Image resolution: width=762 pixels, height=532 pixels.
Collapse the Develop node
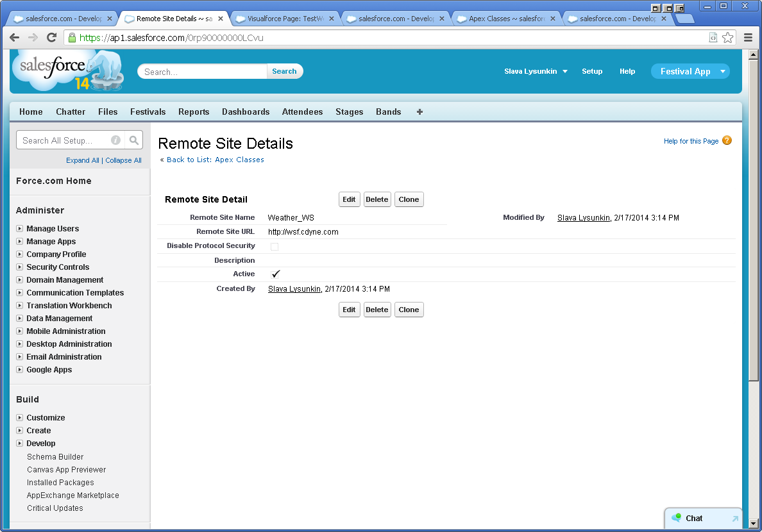click(x=19, y=443)
